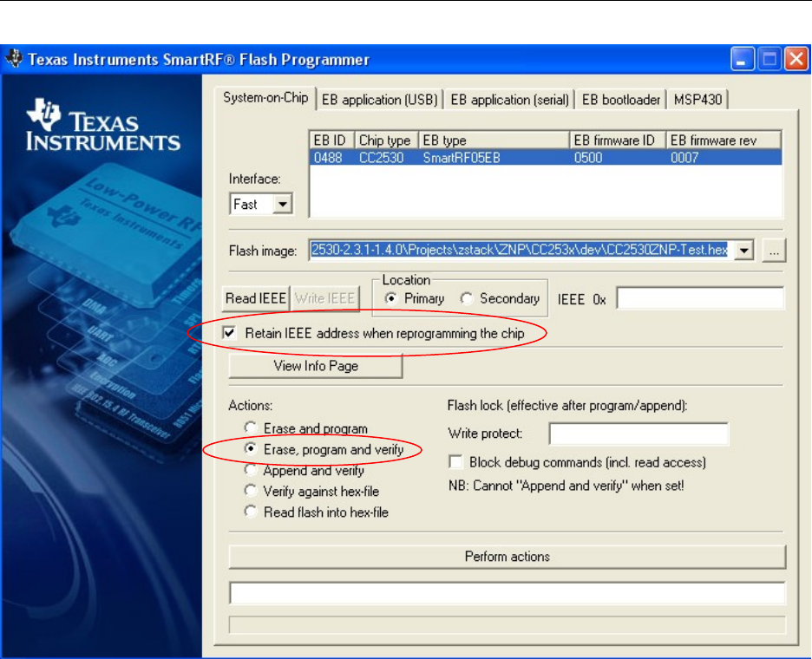This screenshot has width=812, height=659.
Task: Switch to the EB bootloader tab
Action: [621, 100]
